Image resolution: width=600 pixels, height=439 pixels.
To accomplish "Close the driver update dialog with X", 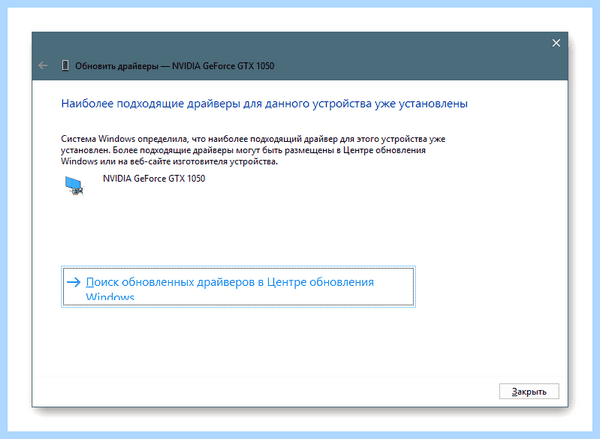I will tap(556, 43).
